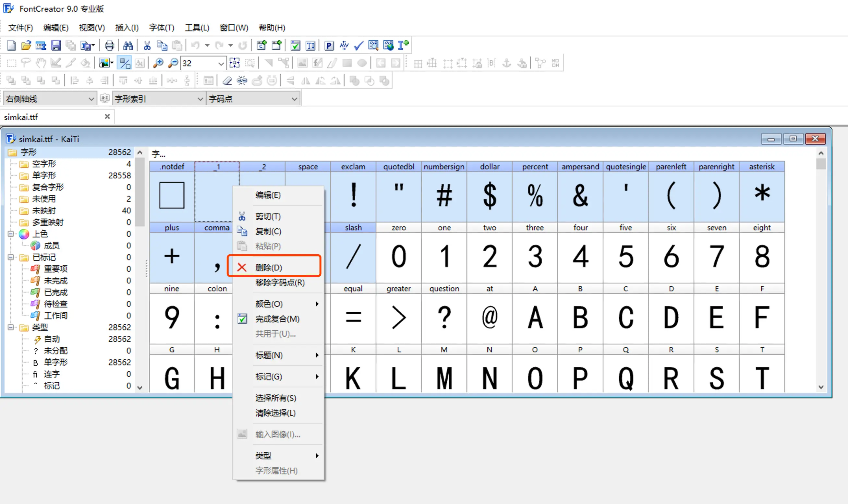
Task: Open the 右侧轴线 dropdown
Action: tap(91, 99)
